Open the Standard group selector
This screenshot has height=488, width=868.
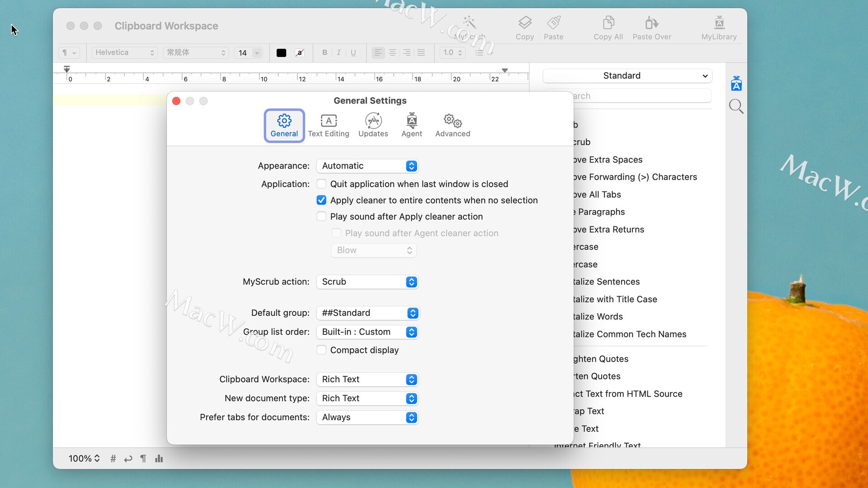click(627, 75)
